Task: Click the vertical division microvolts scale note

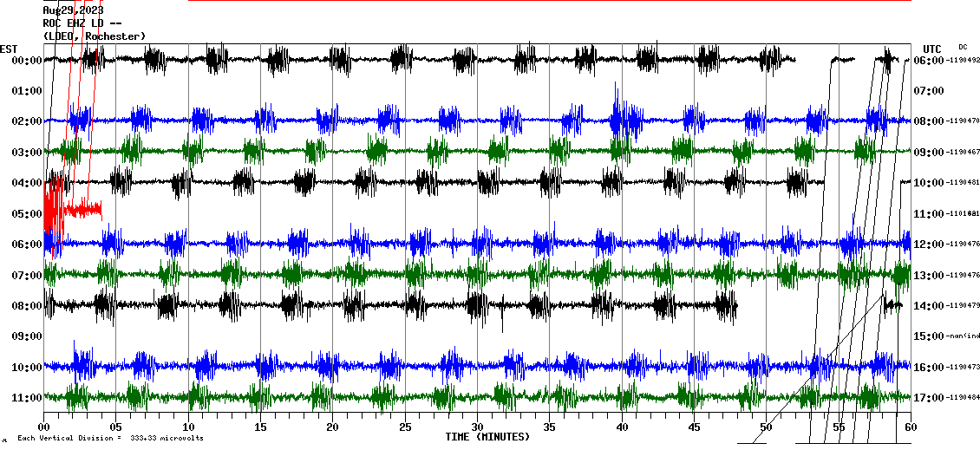Action: [110, 438]
